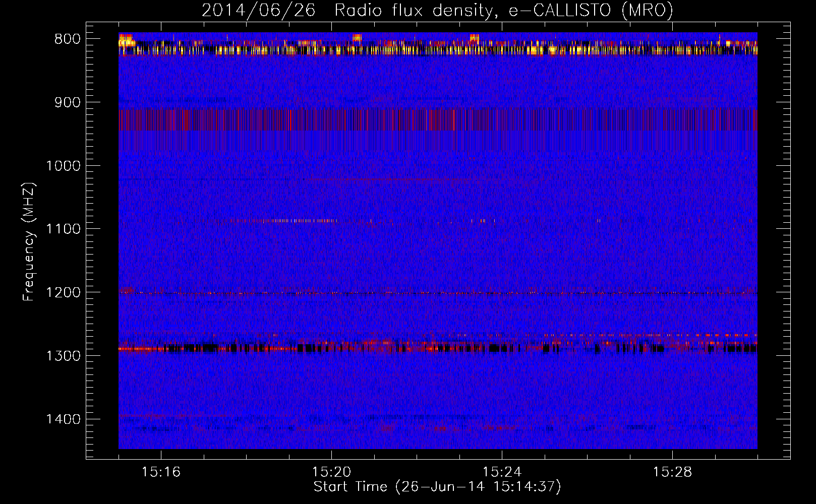Click the 15:28 time axis label
The width and height of the screenshot is (816, 504).
click(x=672, y=472)
